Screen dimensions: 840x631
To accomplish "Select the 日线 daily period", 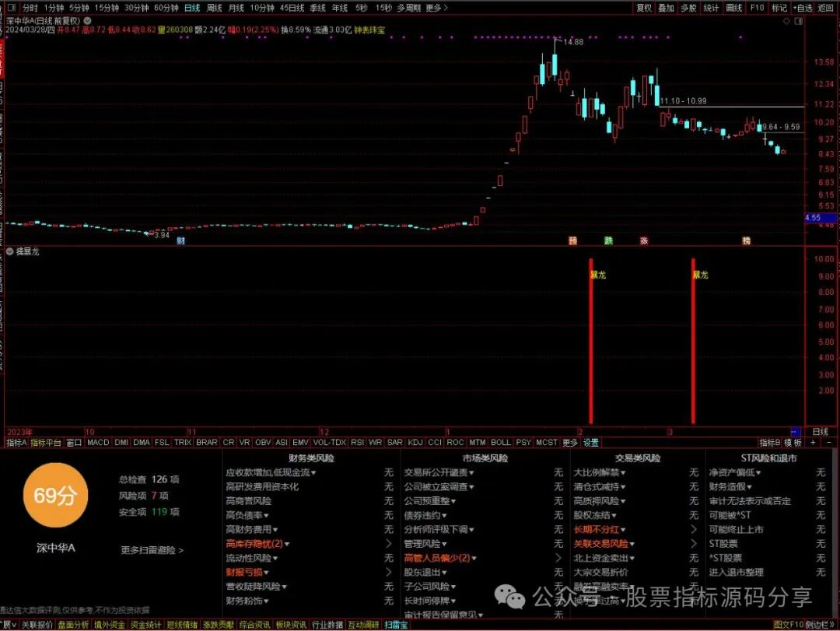I will [192, 8].
